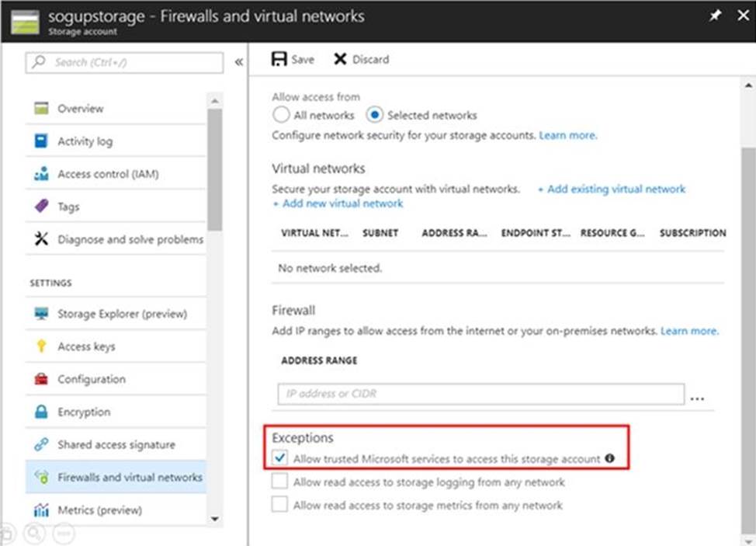Open the ellipsis menu next to address range
The height and width of the screenshot is (546, 756).
697,396
